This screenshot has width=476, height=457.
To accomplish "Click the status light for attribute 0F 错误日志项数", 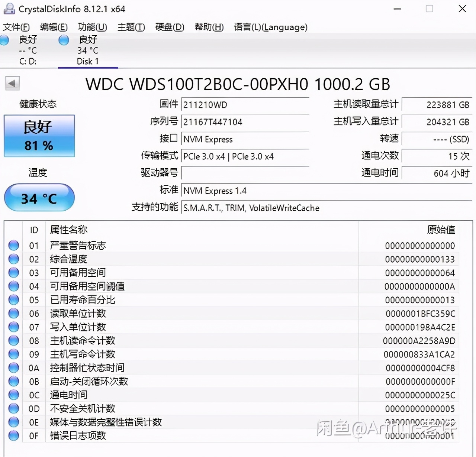I will point(13,436).
